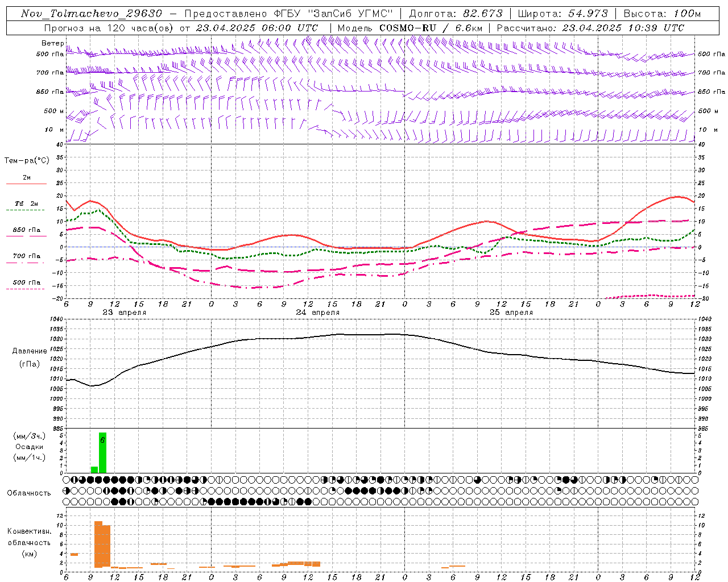
Task: Click the pink dashed line sample under 500 гПа legend
Action: [x=26, y=289]
